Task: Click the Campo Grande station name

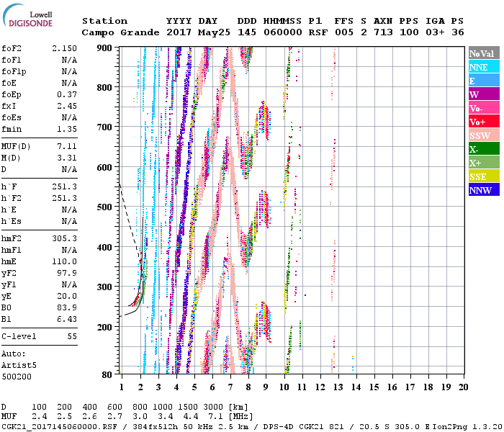Action: [120, 32]
